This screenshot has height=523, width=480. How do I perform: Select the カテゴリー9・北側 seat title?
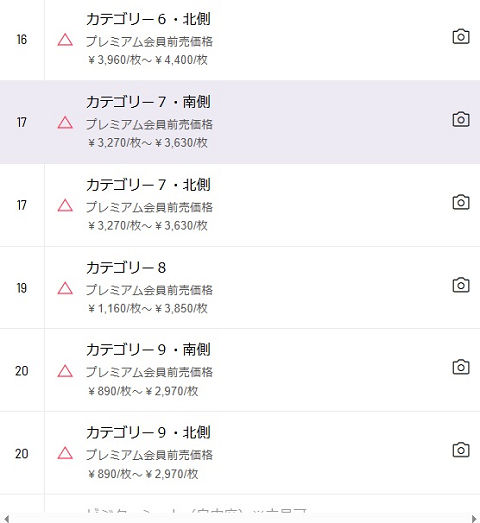pos(148,433)
